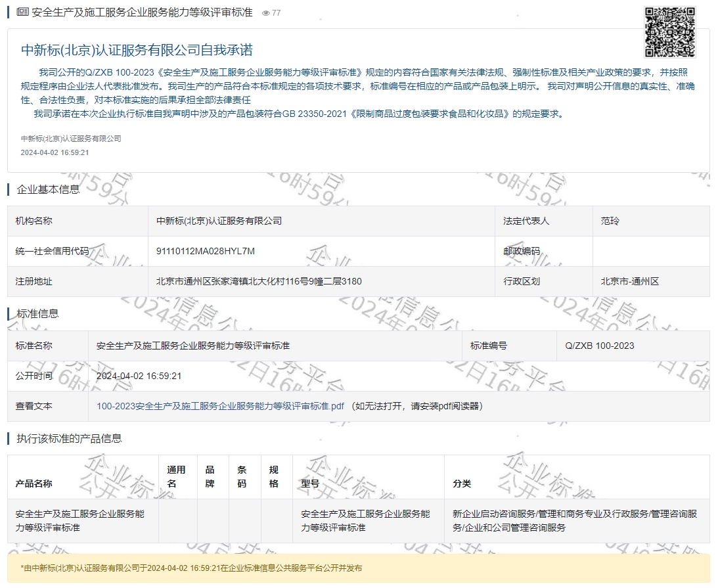Click the 分类 column header

tap(577, 477)
